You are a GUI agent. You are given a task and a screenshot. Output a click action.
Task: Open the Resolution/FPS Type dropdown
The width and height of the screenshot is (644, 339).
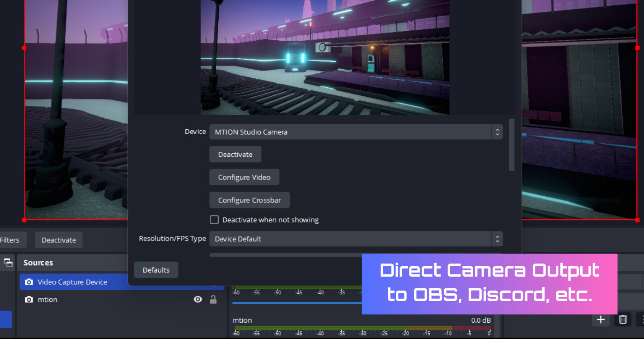pyautogui.click(x=355, y=239)
